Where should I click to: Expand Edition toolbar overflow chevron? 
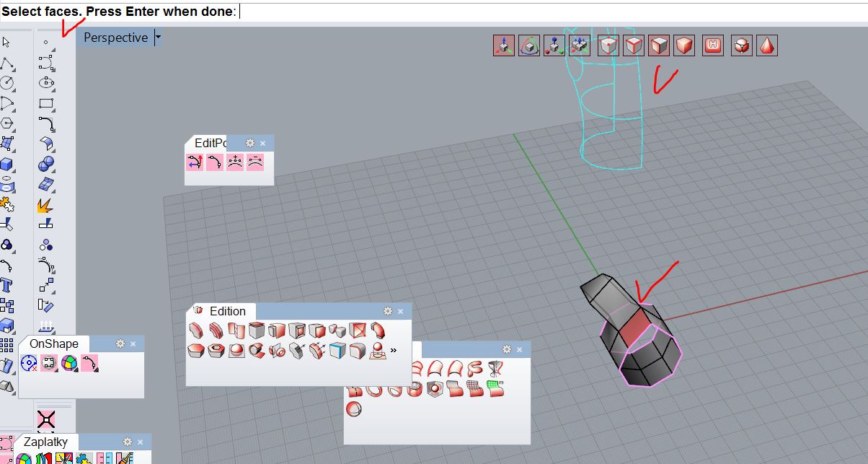click(394, 351)
